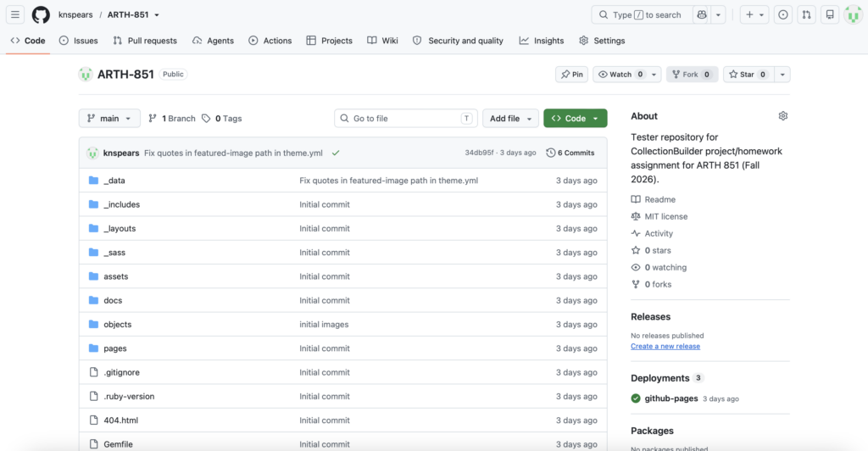This screenshot has width=868, height=451.
Task: Open the _layouts folder
Action: point(120,229)
